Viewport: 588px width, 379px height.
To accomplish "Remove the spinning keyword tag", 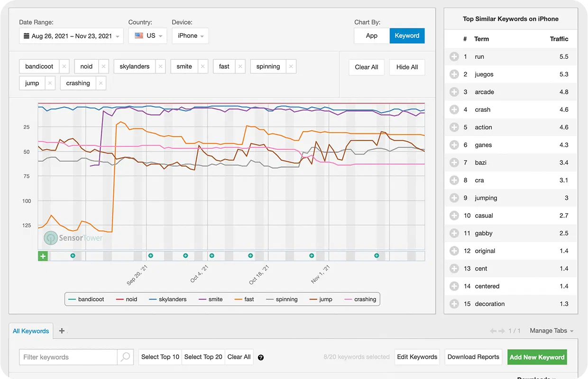I will click(291, 67).
